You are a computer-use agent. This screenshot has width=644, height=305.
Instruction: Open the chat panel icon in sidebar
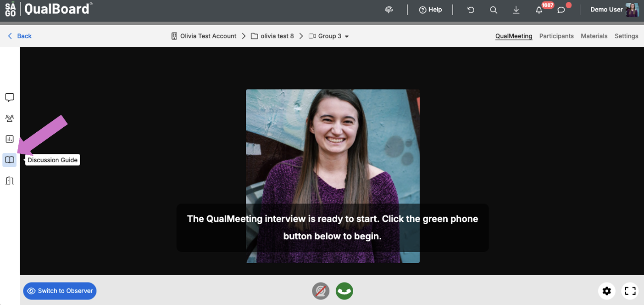tap(10, 97)
